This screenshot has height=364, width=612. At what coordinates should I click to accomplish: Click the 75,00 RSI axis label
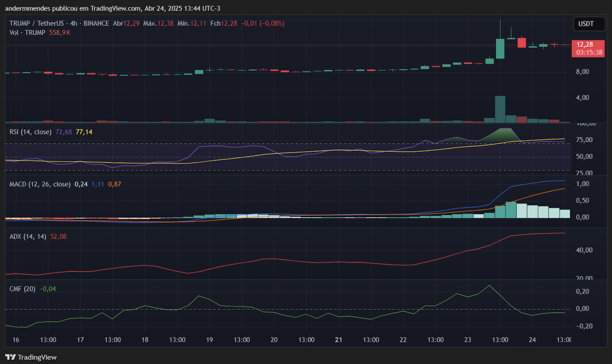584,140
